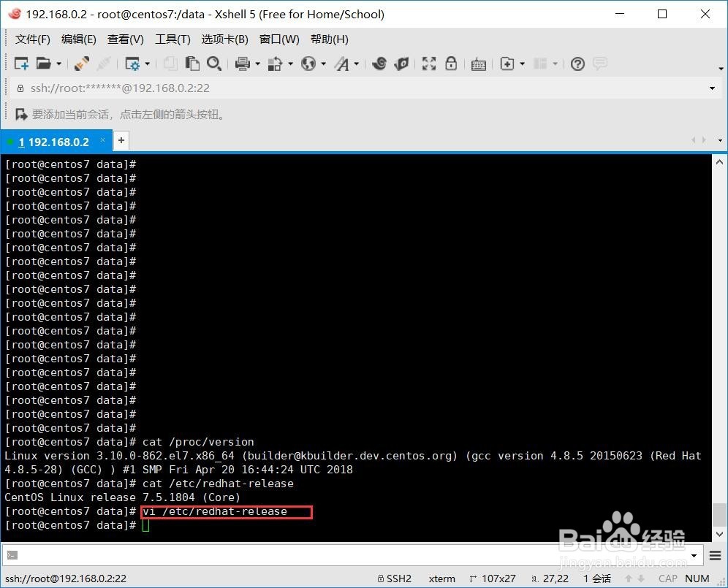Expand the Properties icon dropdown arrow
Image resolution: width=728 pixels, height=588 pixels.
point(147,64)
